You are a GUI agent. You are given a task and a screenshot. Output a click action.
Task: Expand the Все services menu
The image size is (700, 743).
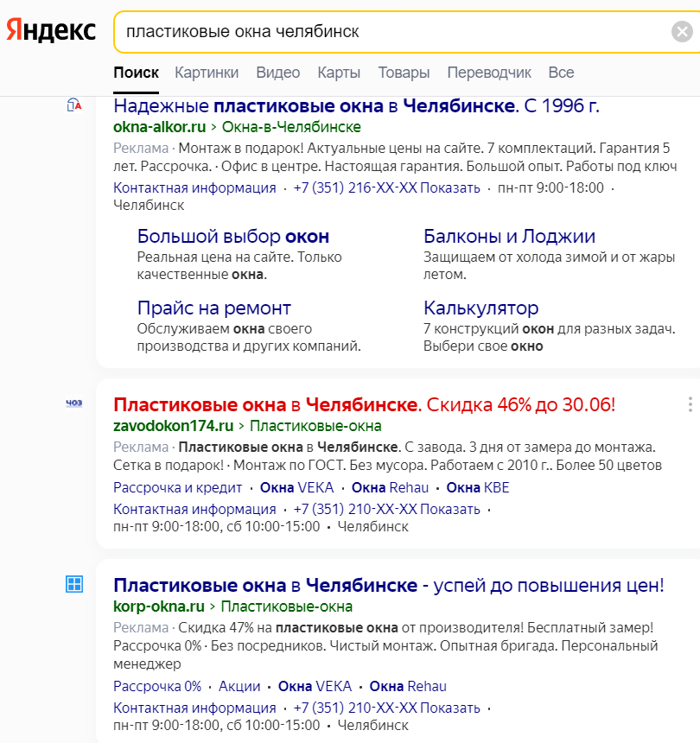coord(561,73)
